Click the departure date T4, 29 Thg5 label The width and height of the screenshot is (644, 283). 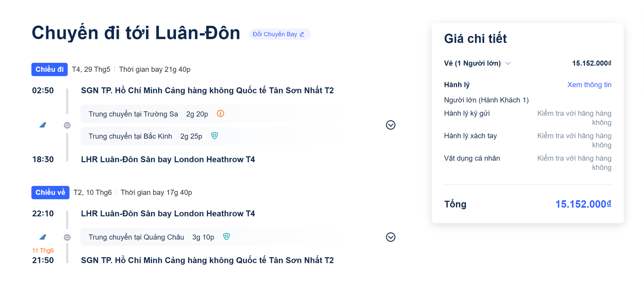[91, 69]
